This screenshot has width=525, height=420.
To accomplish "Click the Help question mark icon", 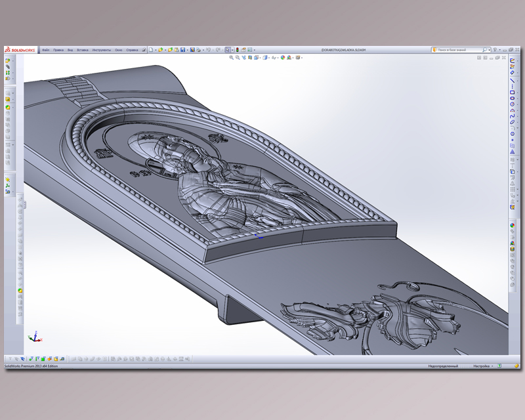I will [x=495, y=50].
